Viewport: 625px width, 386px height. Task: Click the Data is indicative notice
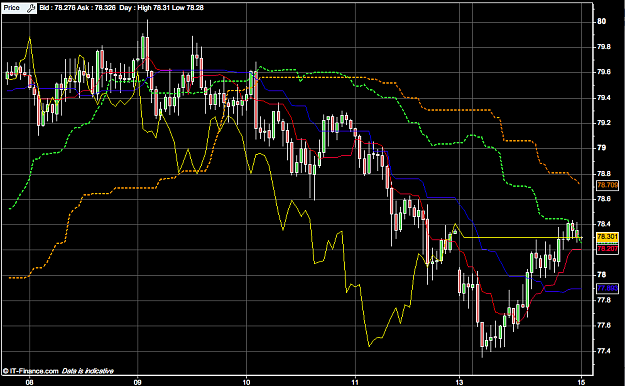[88, 371]
